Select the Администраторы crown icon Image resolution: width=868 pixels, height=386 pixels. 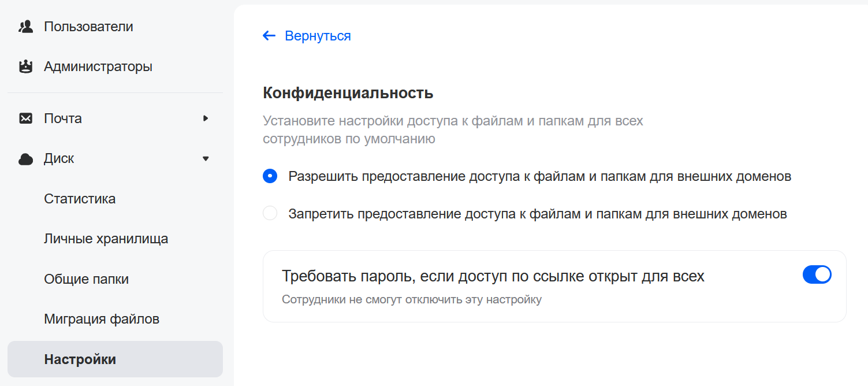(x=25, y=66)
